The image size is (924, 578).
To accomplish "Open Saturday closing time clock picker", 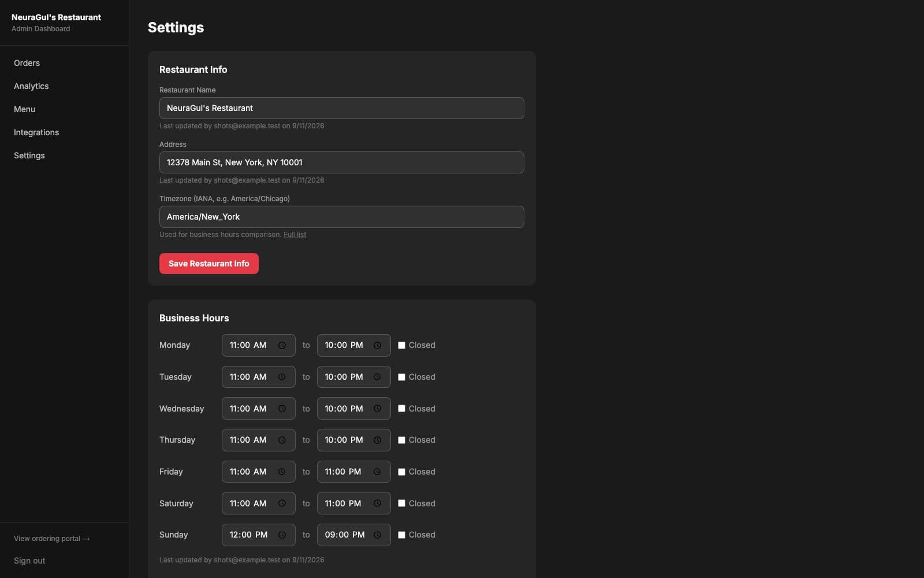I will (377, 503).
